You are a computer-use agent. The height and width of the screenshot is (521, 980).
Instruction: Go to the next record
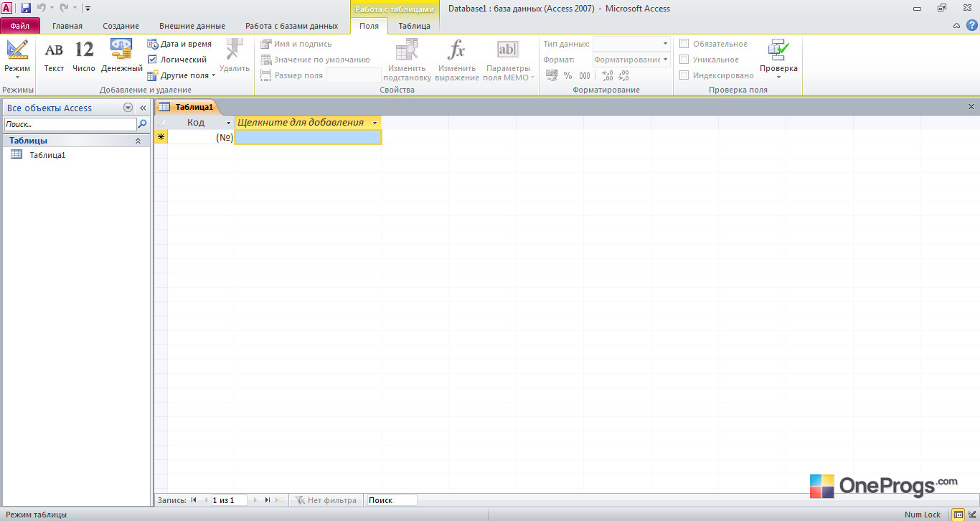click(x=255, y=500)
